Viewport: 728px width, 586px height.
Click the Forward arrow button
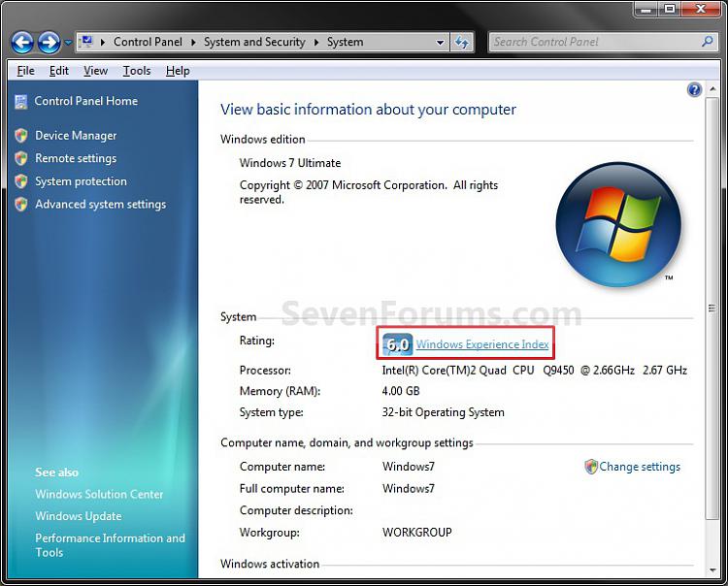click(49, 43)
